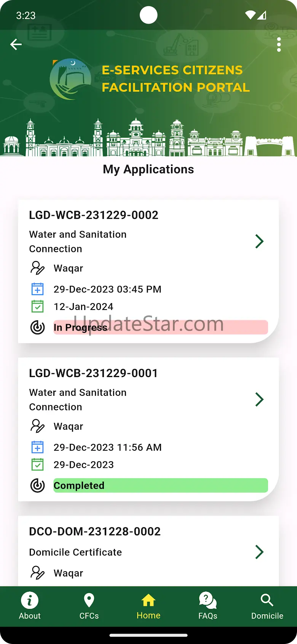Select the Home tab
297x644 pixels.
[x=148, y=606]
